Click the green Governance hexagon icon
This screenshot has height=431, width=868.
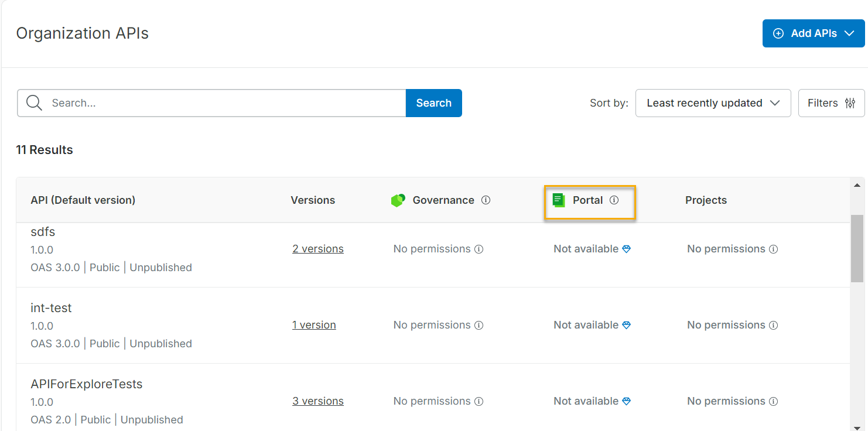tap(398, 200)
